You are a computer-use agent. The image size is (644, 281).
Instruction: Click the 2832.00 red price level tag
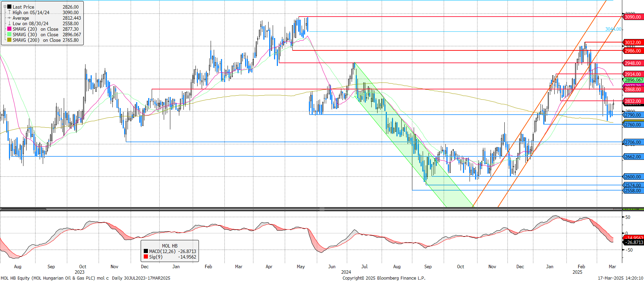click(x=633, y=101)
